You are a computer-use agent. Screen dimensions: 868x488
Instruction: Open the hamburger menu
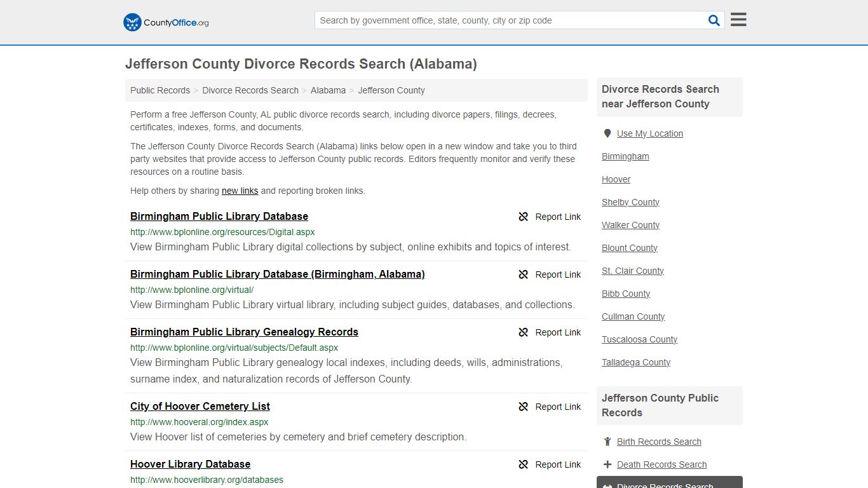tap(738, 20)
